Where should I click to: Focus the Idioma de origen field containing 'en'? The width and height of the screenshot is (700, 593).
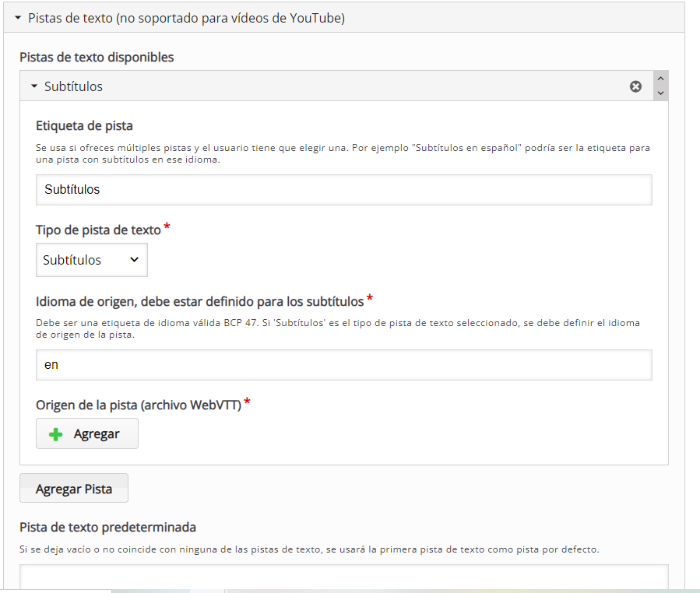tap(343, 365)
